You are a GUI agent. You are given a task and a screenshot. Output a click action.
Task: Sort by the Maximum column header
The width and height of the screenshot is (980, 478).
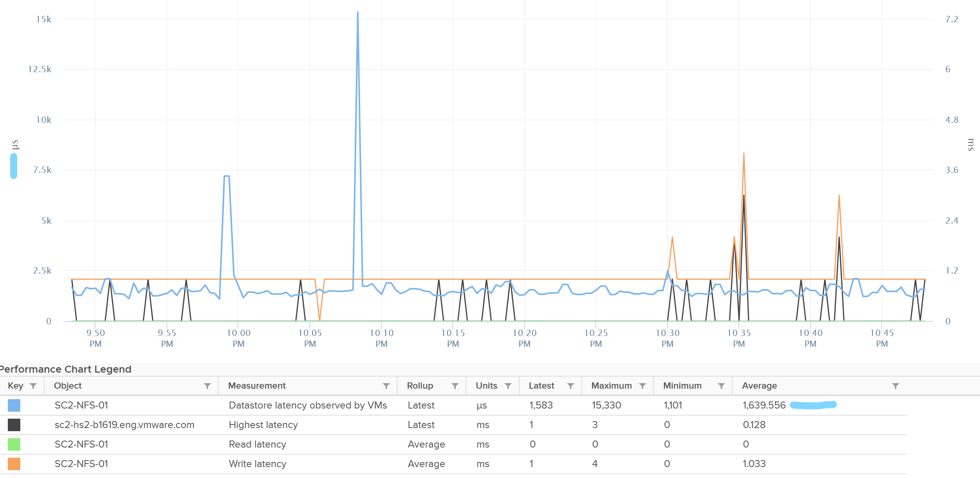[611, 386]
